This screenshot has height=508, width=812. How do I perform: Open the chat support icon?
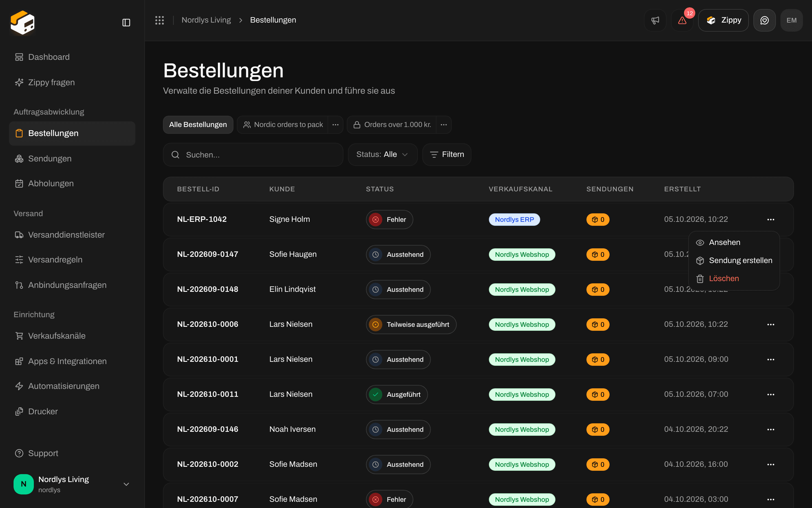[x=764, y=20]
